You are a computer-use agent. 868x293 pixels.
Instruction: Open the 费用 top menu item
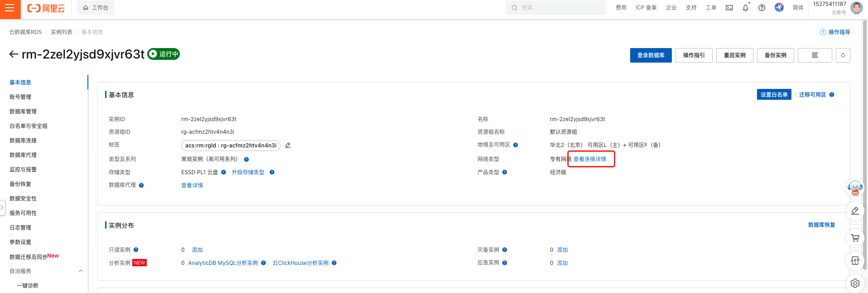(621, 8)
